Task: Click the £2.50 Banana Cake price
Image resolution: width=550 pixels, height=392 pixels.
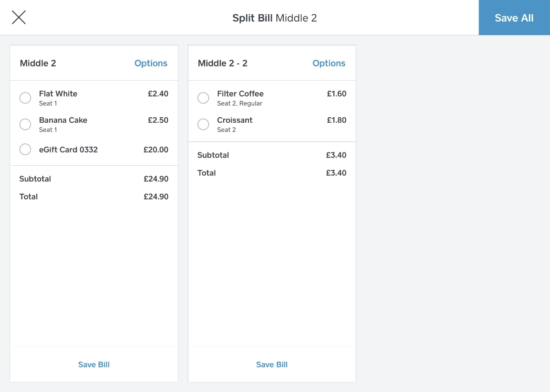Action: coord(158,120)
